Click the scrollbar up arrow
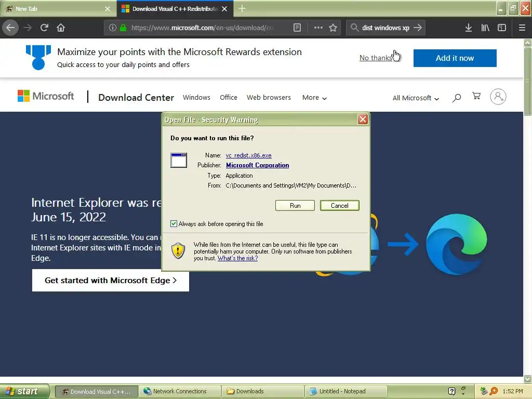 pyautogui.click(x=527, y=43)
